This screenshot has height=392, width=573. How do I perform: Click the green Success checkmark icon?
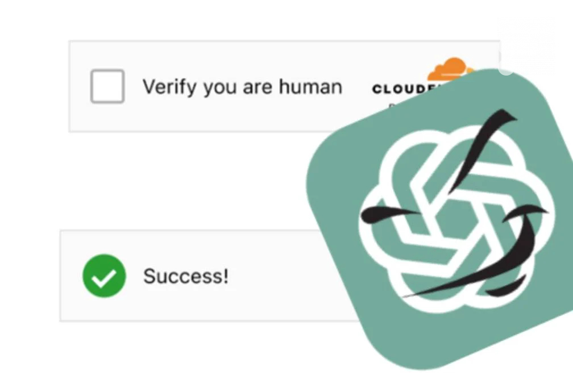105,276
